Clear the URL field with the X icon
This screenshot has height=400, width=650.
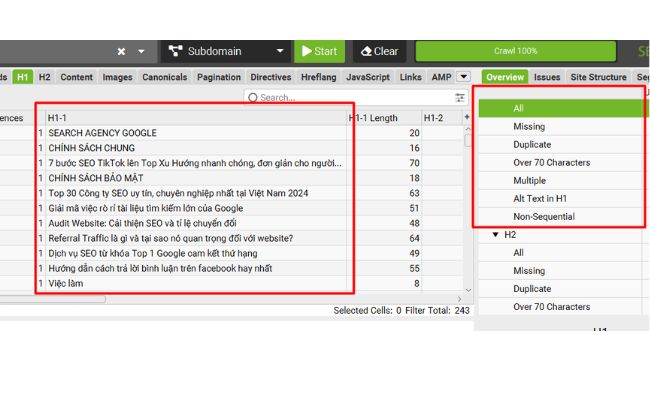tap(121, 51)
